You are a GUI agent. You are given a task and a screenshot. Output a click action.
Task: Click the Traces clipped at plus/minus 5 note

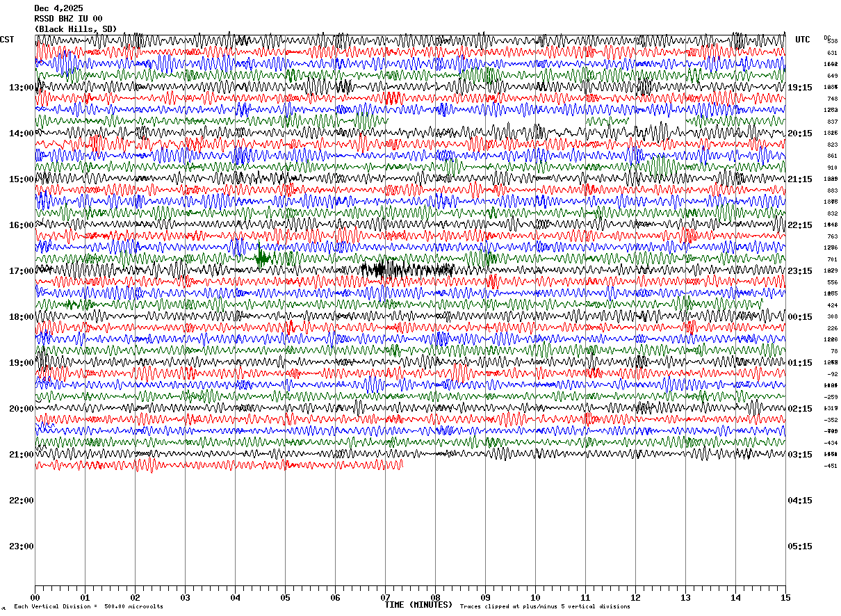pyautogui.click(x=545, y=607)
